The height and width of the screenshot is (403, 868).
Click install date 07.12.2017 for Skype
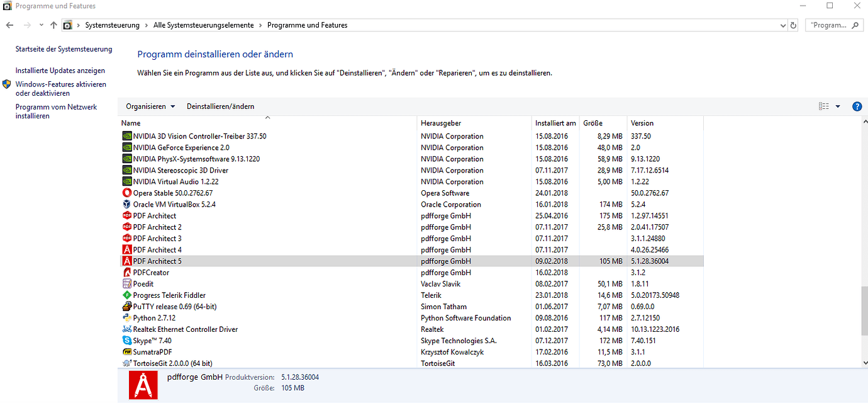[x=552, y=340]
